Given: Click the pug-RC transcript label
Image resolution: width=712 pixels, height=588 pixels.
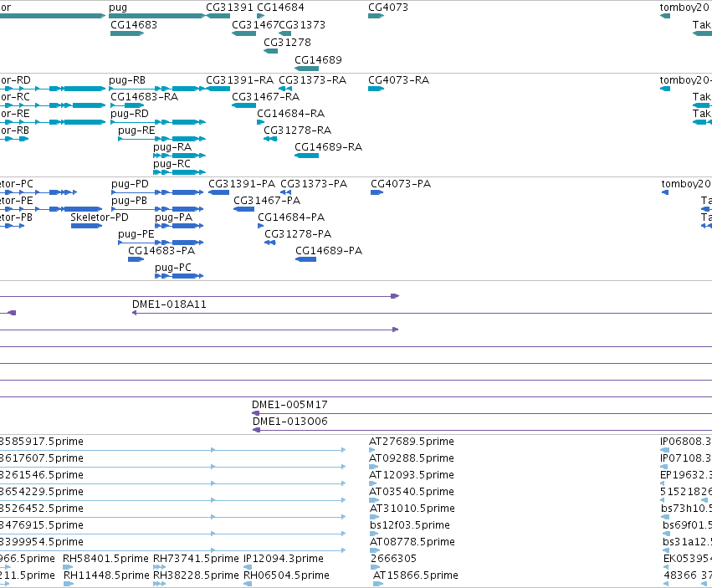Looking at the screenshot, I should pyautogui.click(x=172, y=165).
